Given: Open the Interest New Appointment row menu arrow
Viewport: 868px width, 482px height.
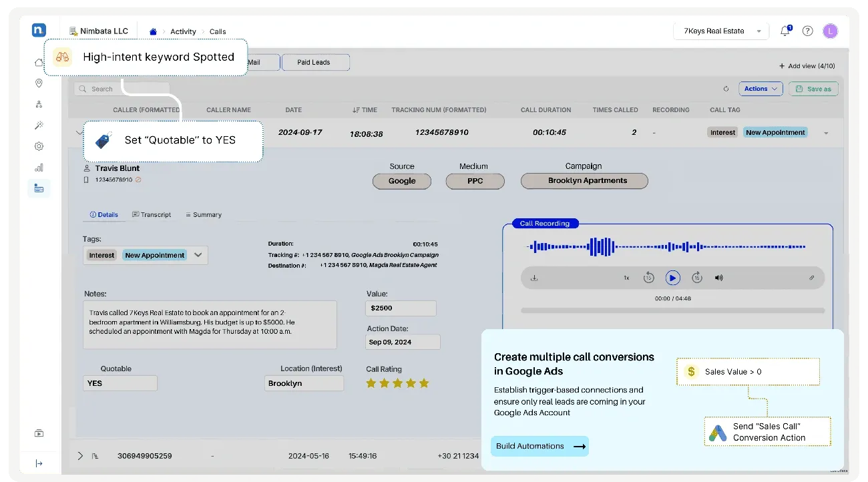Looking at the screenshot, I should tap(826, 133).
